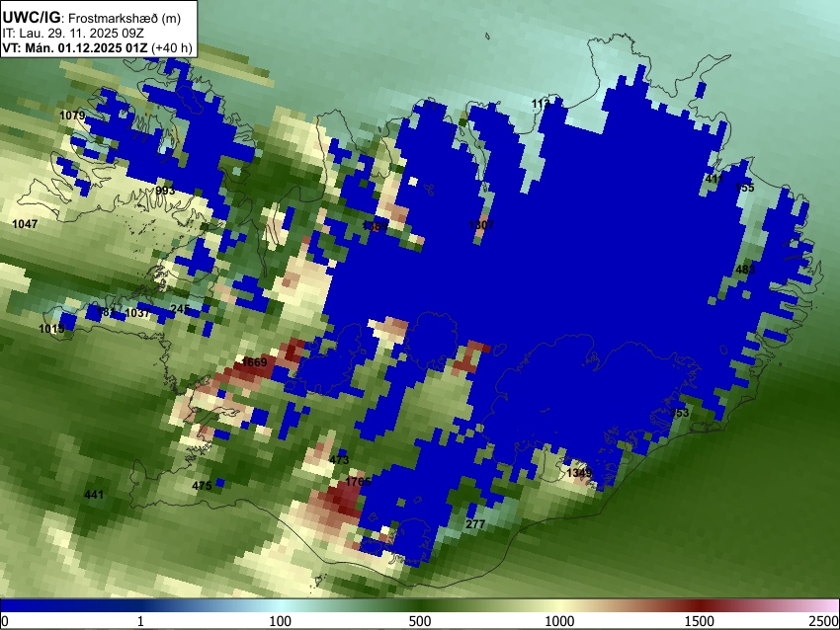
Task: Click the 473 value label
Action: click(x=339, y=460)
